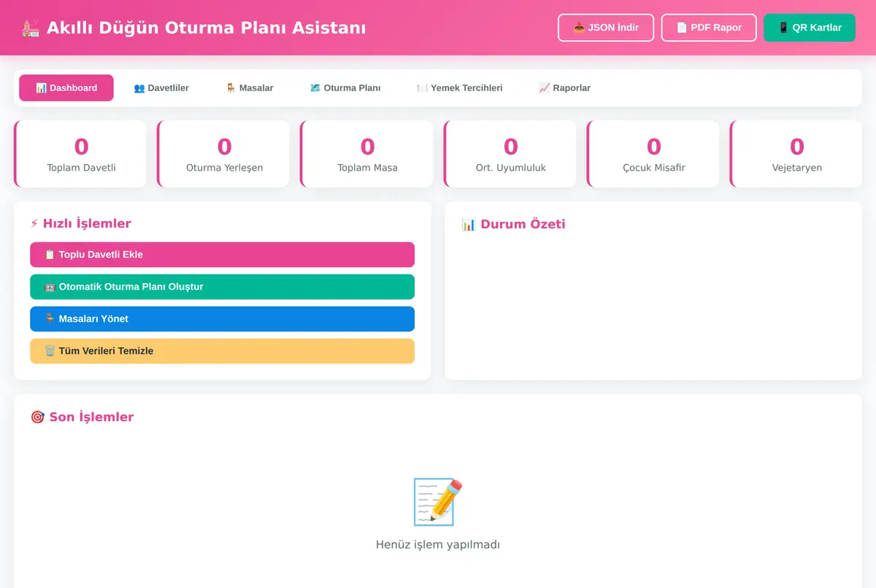Click the map icon on Oturma Planı tab
This screenshot has width=876, height=588.
(315, 88)
